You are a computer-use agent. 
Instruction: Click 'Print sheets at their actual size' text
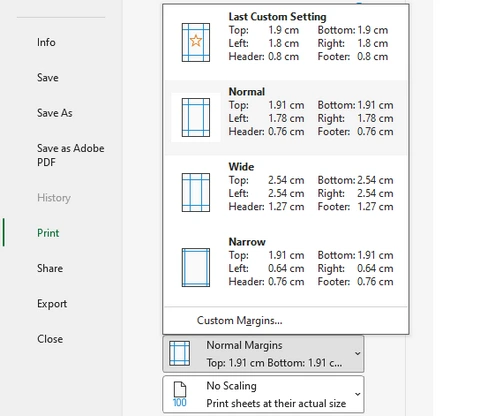tap(276, 404)
